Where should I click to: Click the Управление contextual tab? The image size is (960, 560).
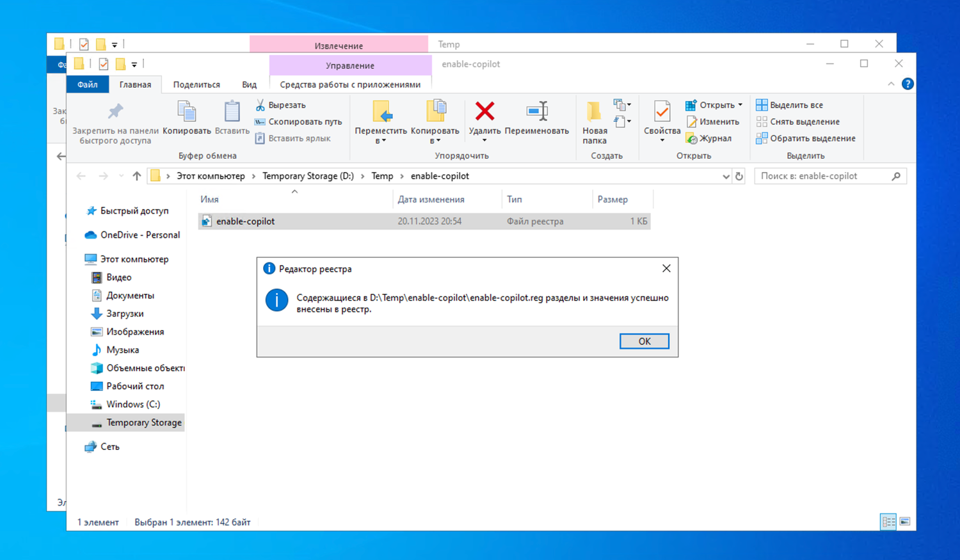tap(350, 65)
